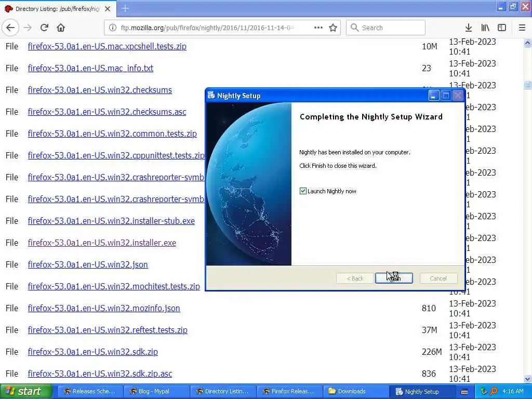Reload the directory listing page
Screen dimensions: 532x399
pyautogui.click(x=44, y=28)
